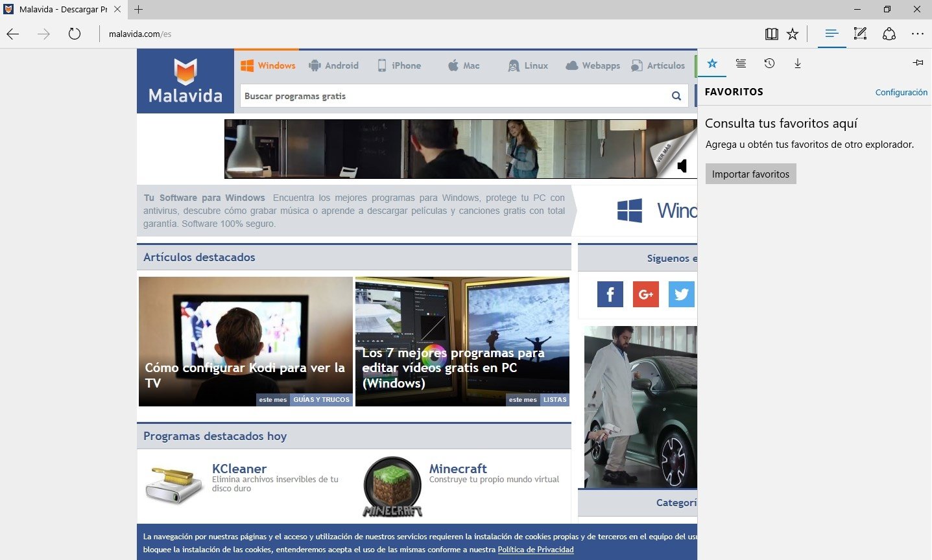Close the Malavida browser tab

point(117,9)
